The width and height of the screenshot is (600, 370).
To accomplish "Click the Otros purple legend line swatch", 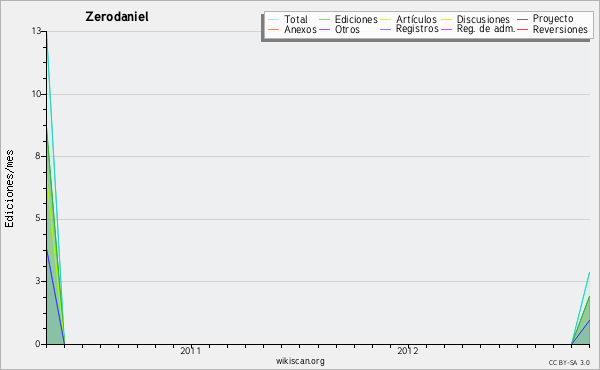I will [324, 29].
